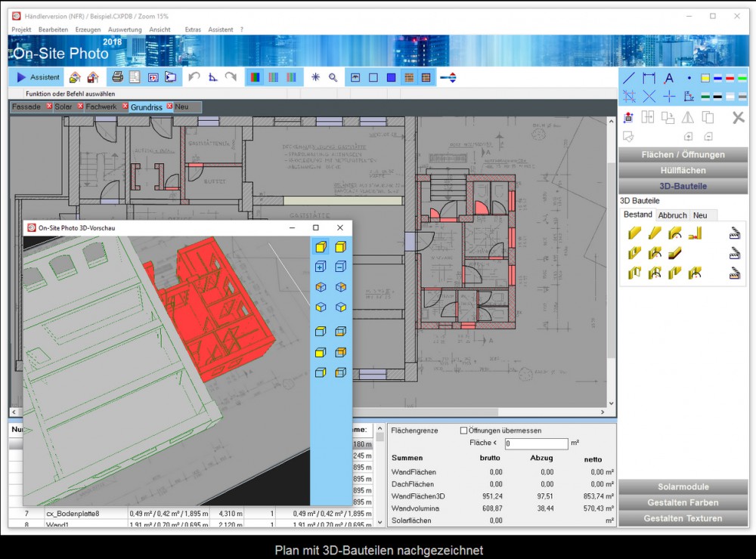Close the Fachwerk tab with its red X
Image resolution: width=756 pixels, height=559 pixels.
coord(125,106)
